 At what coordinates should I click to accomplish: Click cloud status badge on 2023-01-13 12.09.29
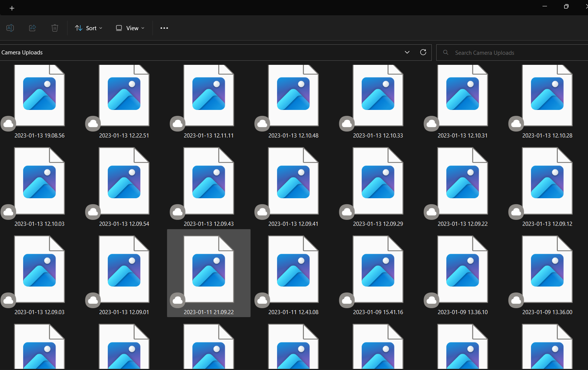click(347, 212)
